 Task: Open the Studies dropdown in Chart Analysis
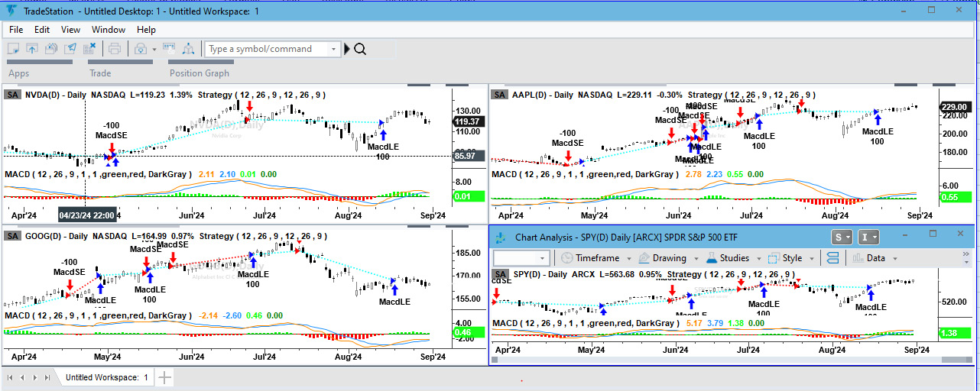point(732,258)
